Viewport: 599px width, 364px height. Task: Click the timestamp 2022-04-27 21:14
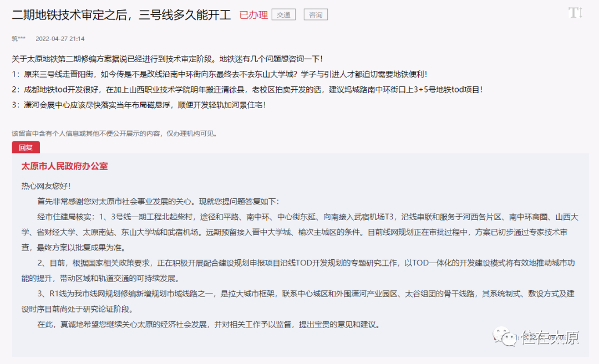pyautogui.click(x=60, y=39)
